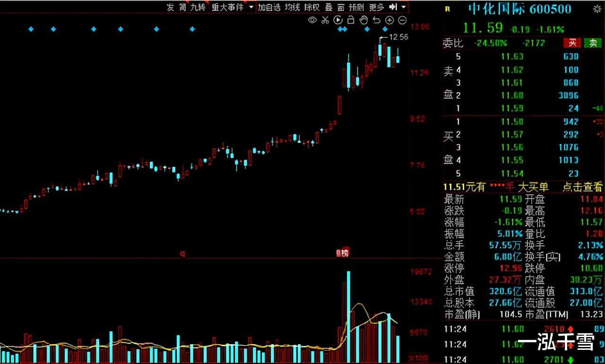Select buy level 1 price 11.58
This screenshot has width=605, height=364.
512,122
